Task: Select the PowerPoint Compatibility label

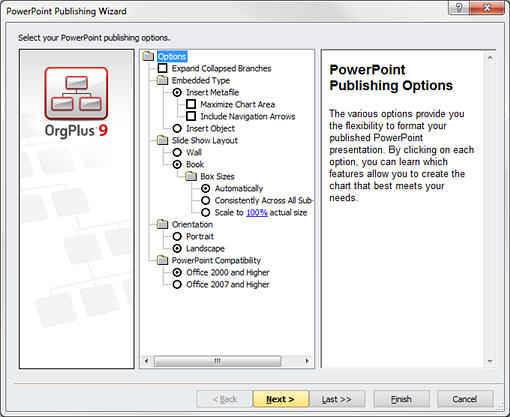Action: [x=216, y=260]
